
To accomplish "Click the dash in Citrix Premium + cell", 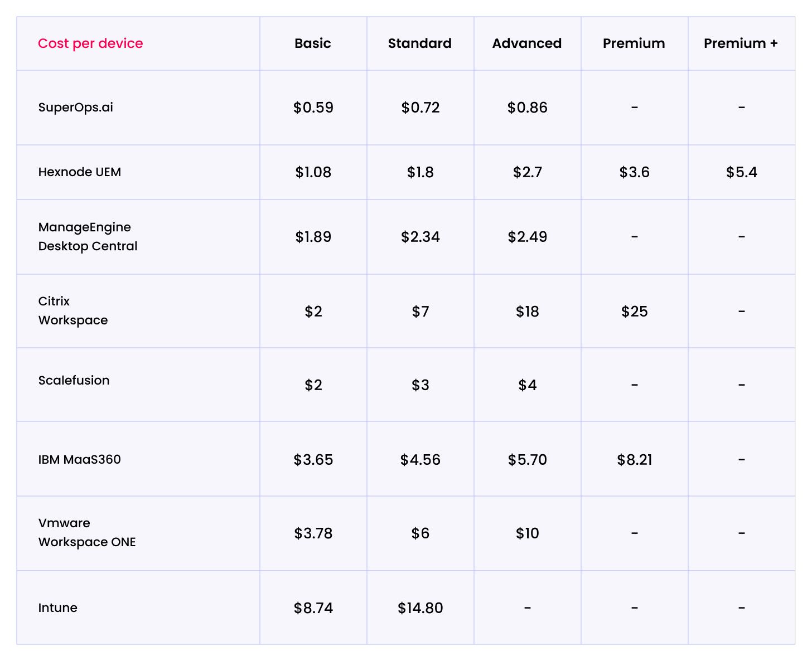I will tap(742, 311).
